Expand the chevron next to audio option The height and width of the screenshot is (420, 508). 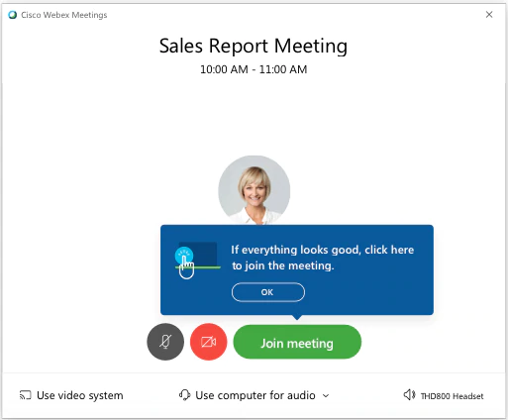click(326, 395)
